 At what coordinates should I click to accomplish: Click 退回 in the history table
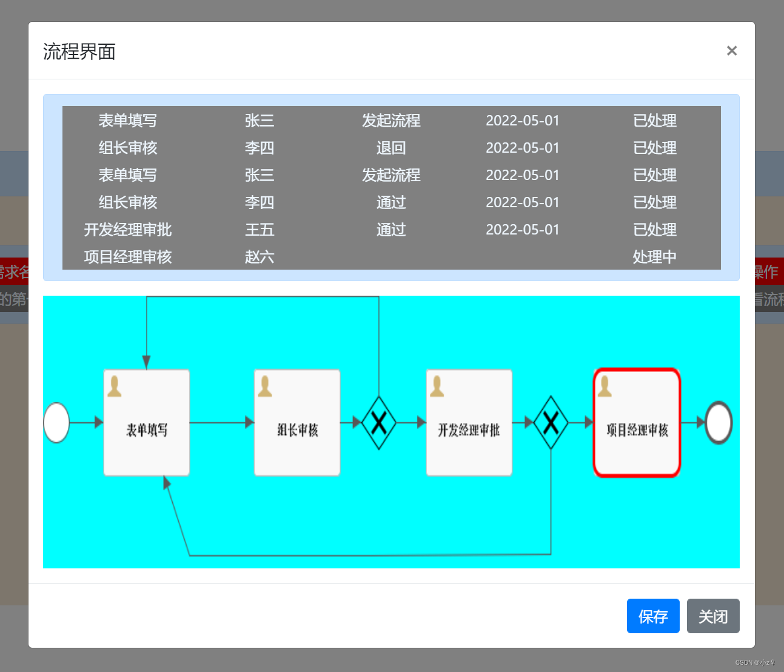click(x=391, y=148)
